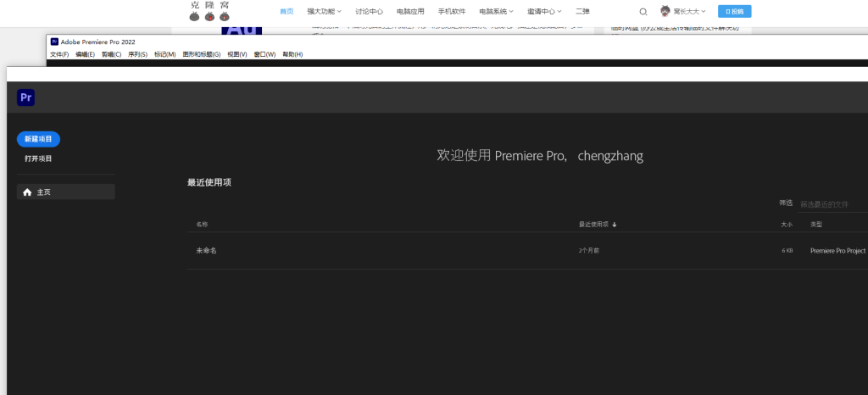Image resolution: width=868 pixels, height=395 pixels.
Task: Click the small Pr icon in title bar
Action: coord(54,41)
